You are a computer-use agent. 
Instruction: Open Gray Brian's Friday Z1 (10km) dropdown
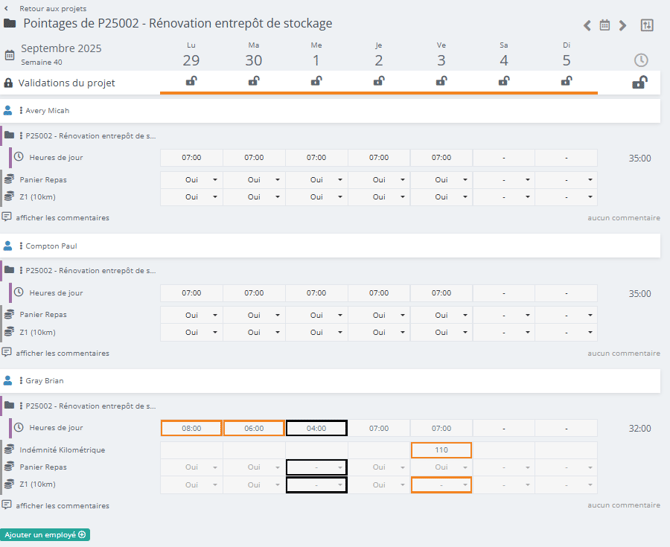coord(441,485)
